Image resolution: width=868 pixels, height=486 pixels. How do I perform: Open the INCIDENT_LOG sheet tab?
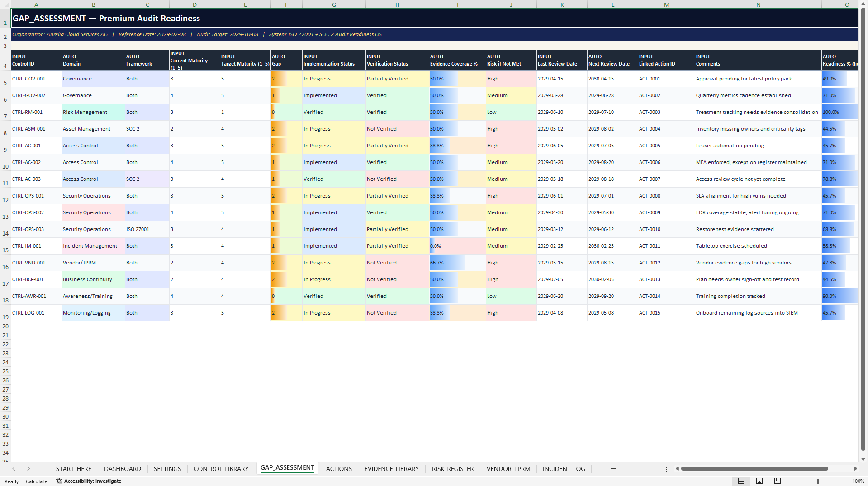point(564,469)
